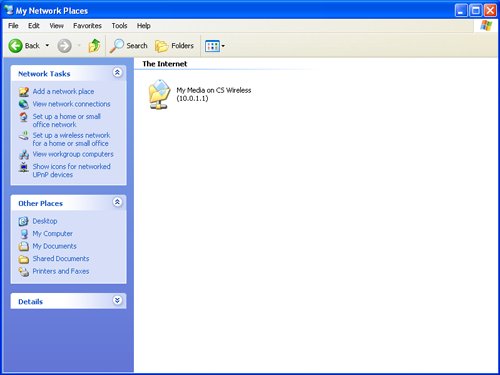Open the View menu
Viewport: 500px width, 375px height.
coord(56,26)
